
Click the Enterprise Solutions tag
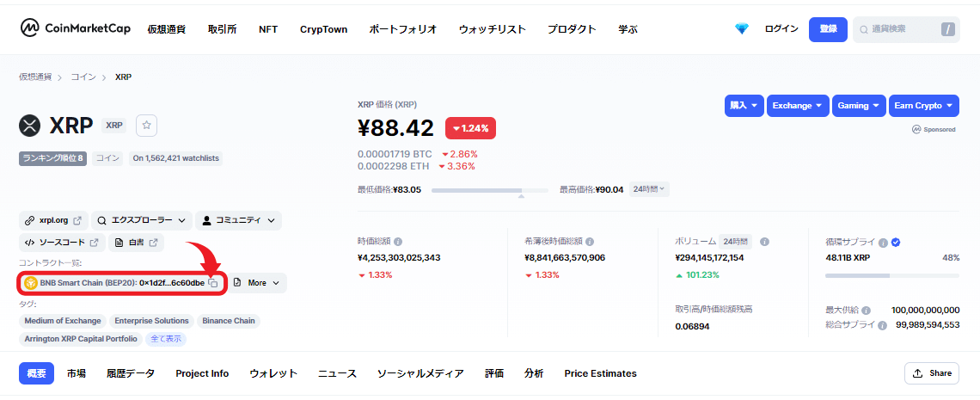point(151,321)
